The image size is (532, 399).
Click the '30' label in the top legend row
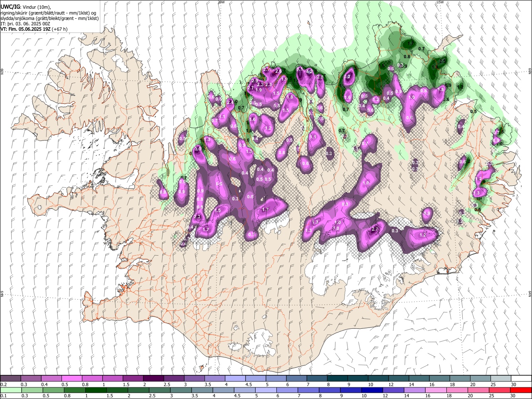click(514, 384)
